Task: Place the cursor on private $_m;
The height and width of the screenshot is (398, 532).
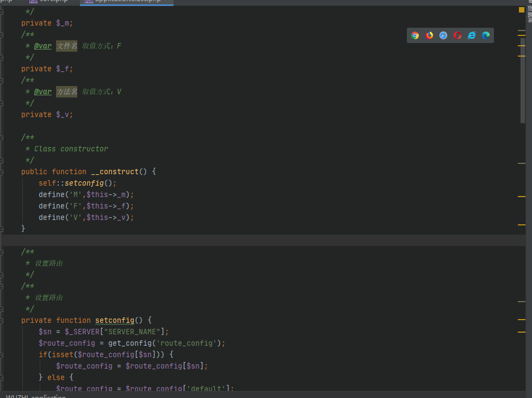Action: pos(47,23)
